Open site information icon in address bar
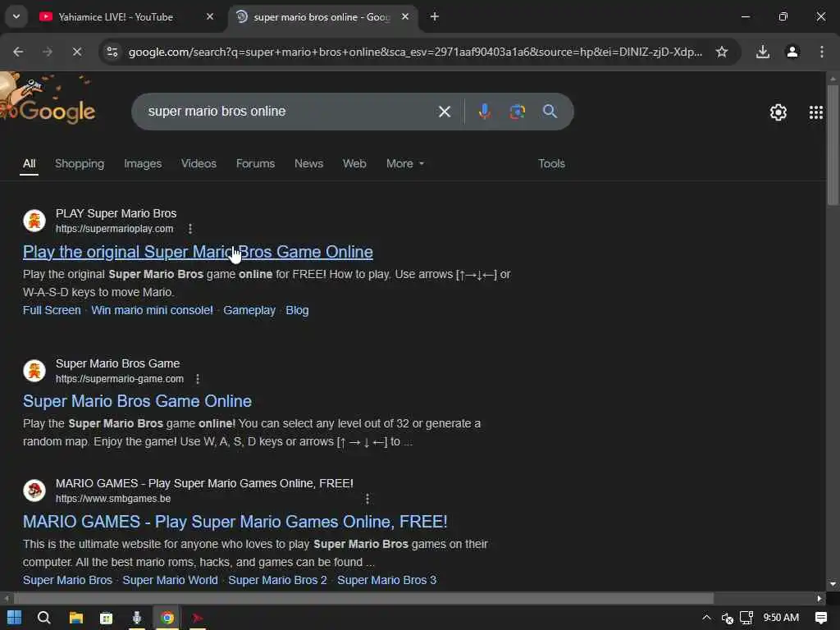Image resolution: width=840 pixels, height=630 pixels. (x=112, y=52)
